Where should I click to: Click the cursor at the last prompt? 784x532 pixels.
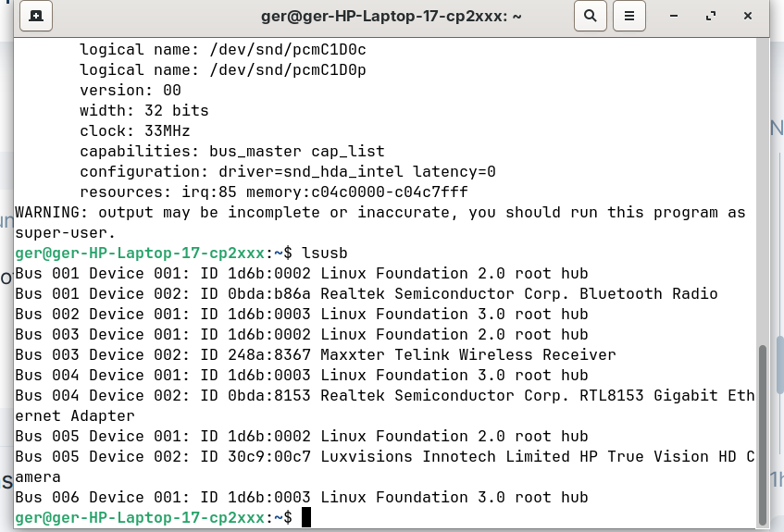point(306,517)
